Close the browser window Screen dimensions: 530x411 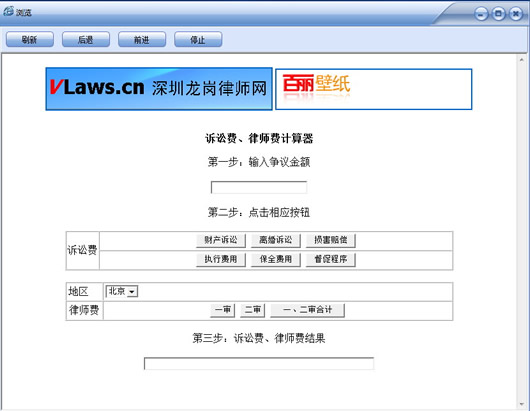pyautogui.click(x=515, y=14)
